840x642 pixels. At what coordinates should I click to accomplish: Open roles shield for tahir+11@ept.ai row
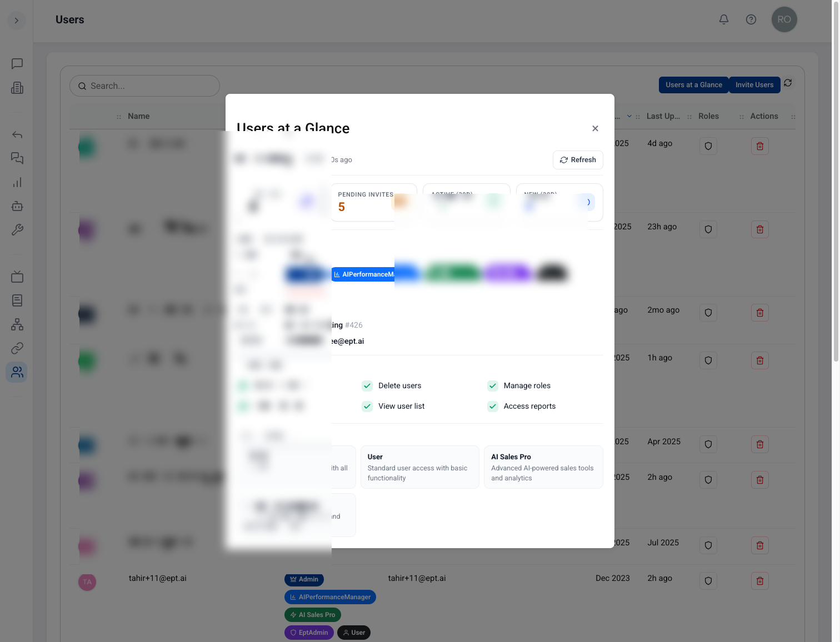[x=708, y=581]
